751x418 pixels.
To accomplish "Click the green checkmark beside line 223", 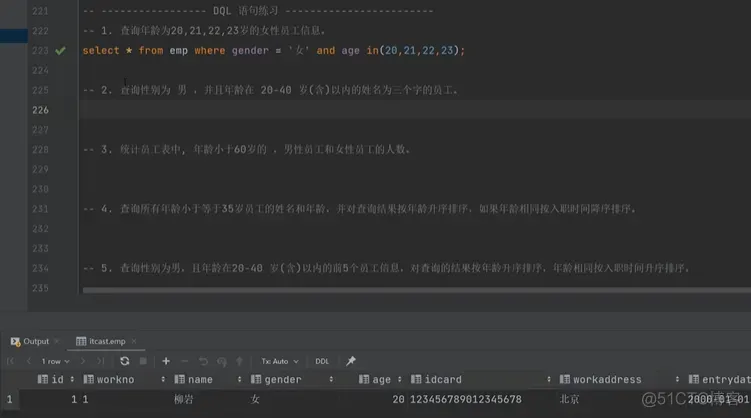I will (60, 50).
